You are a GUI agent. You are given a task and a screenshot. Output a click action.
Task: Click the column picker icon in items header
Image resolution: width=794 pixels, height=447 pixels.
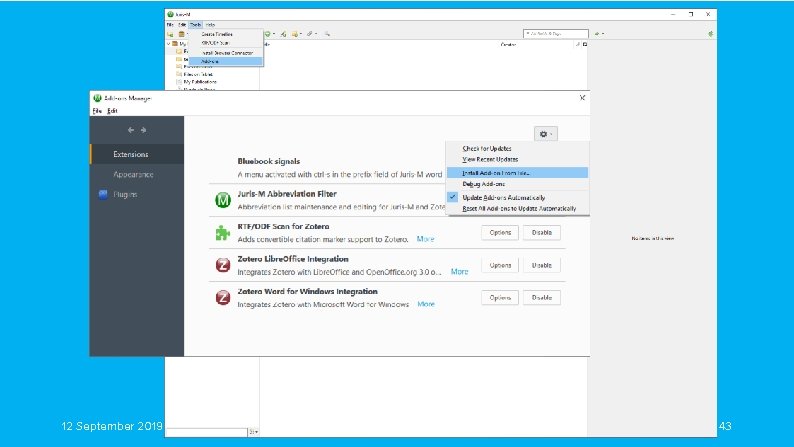[x=585, y=45]
